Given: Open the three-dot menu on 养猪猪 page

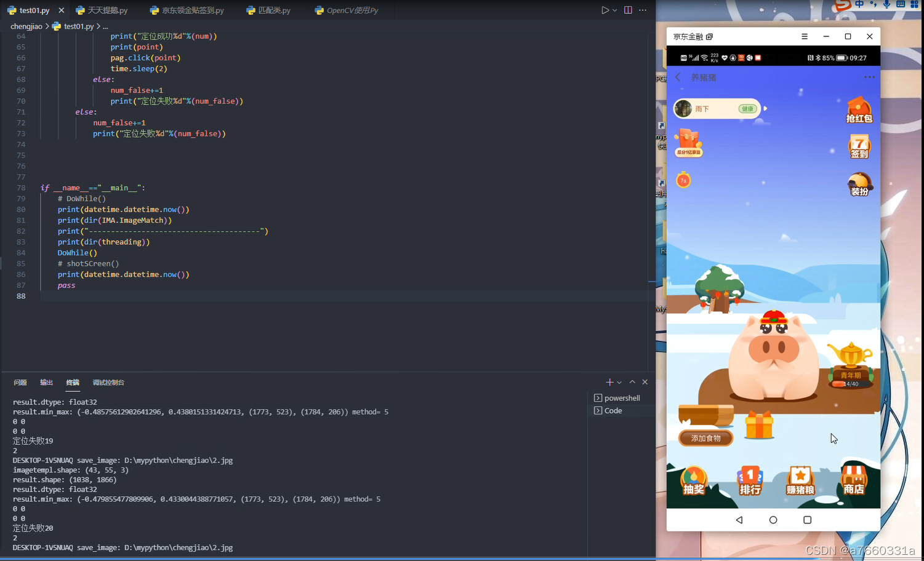Looking at the screenshot, I should click(869, 78).
